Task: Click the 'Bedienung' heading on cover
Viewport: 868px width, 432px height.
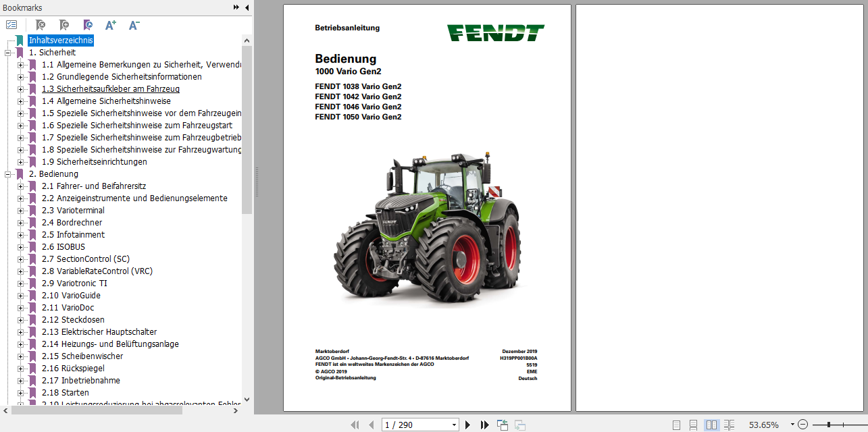Action: point(345,59)
